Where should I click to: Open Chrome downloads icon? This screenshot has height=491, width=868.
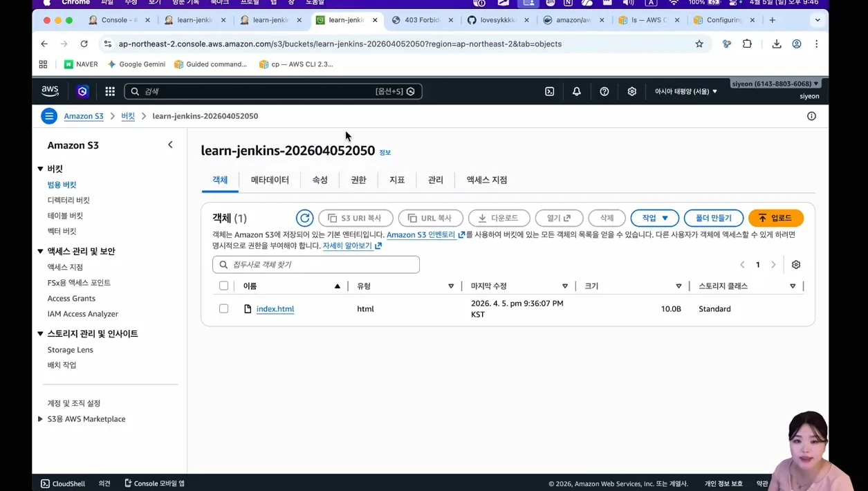pos(777,44)
